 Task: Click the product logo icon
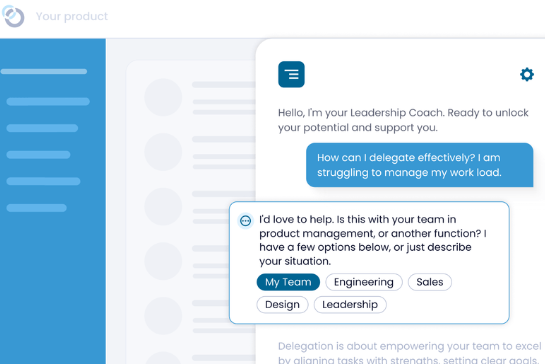tap(13, 16)
